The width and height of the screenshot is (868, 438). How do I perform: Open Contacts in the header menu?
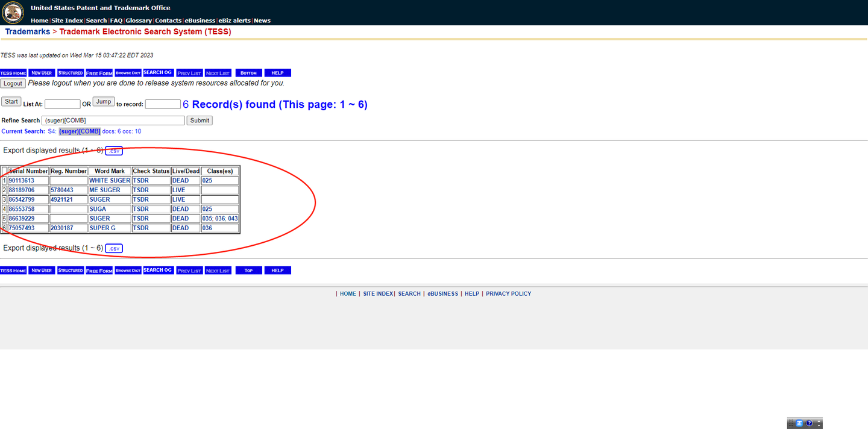point(168,20)
